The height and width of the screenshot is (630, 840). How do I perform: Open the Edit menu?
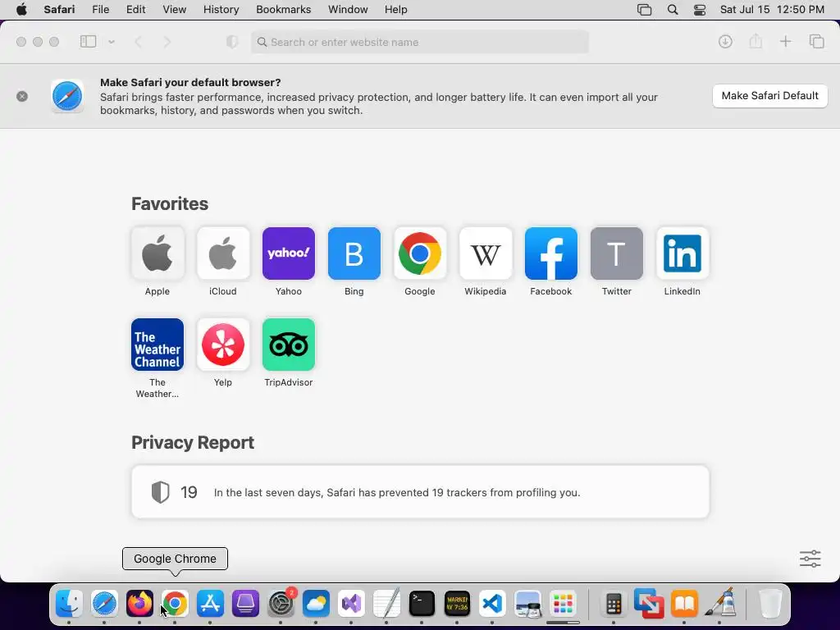[x=136, y=10]
